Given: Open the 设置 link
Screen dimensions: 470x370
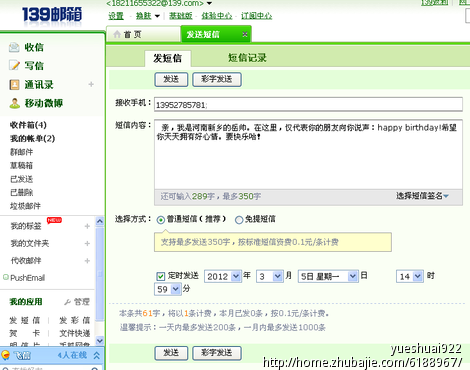Looking at the screenshot, I should tap(116, 16).
